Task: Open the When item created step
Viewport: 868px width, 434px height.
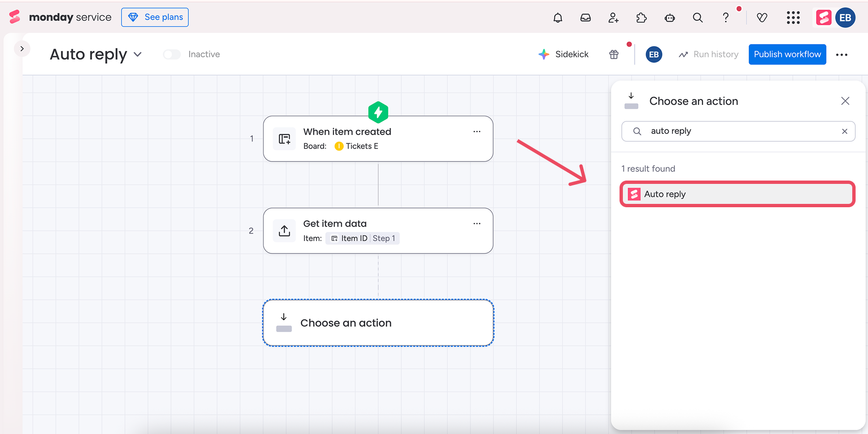Action: click(x=378, y=139)
